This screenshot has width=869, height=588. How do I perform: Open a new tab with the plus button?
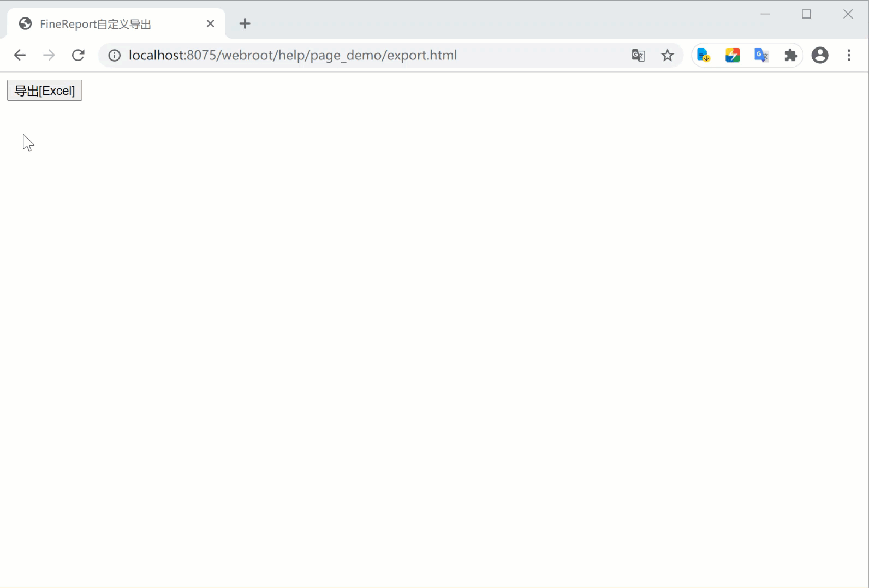pos(245,23)
